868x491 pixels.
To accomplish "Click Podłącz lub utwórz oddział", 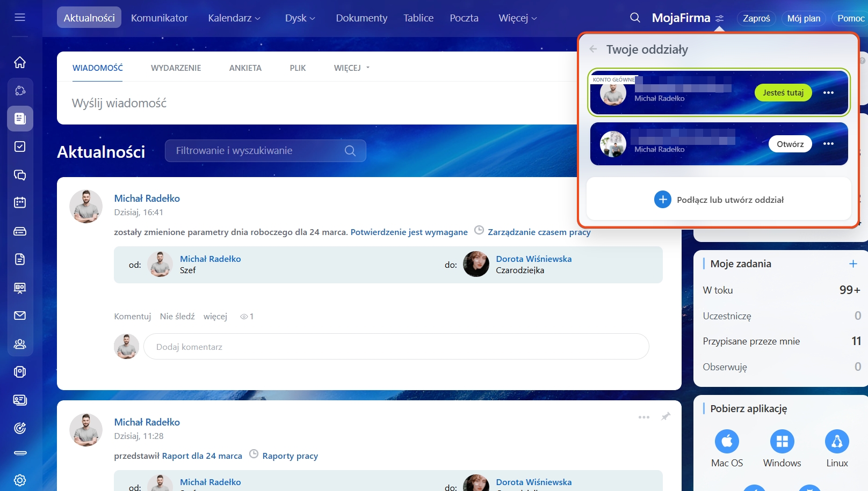I will tap(719, 200).
